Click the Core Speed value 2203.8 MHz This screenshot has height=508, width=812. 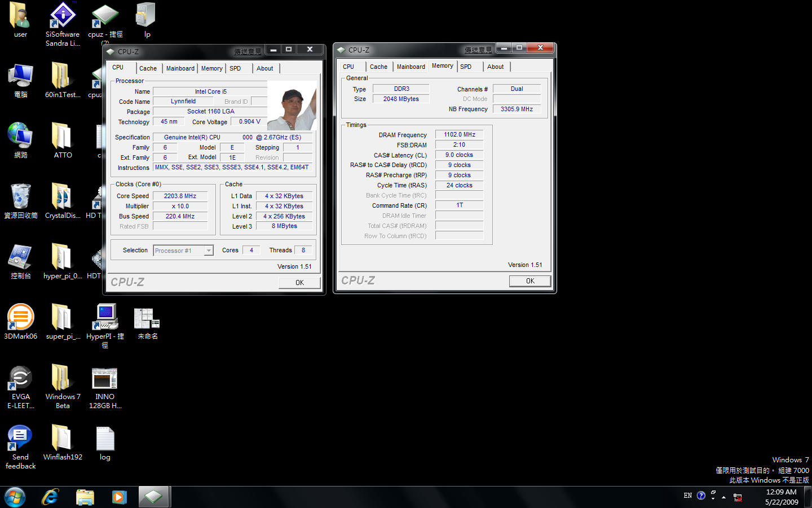(x=180, y=196)
